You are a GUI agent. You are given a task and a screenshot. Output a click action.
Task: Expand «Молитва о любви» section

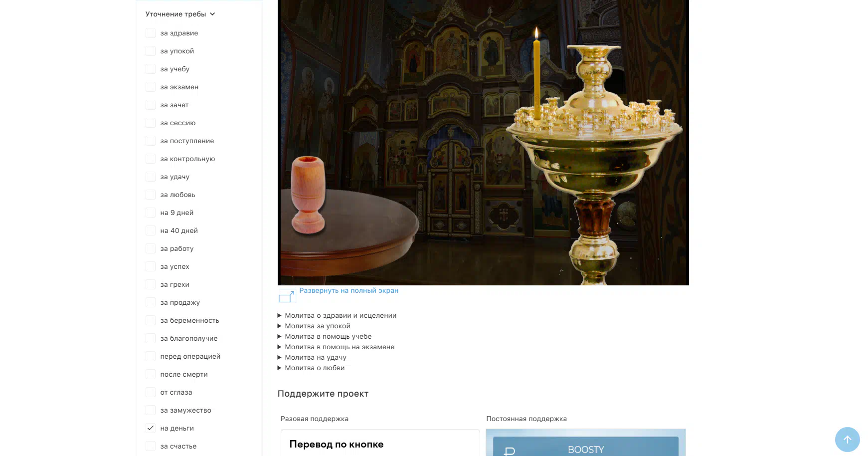tap(311, 368)
